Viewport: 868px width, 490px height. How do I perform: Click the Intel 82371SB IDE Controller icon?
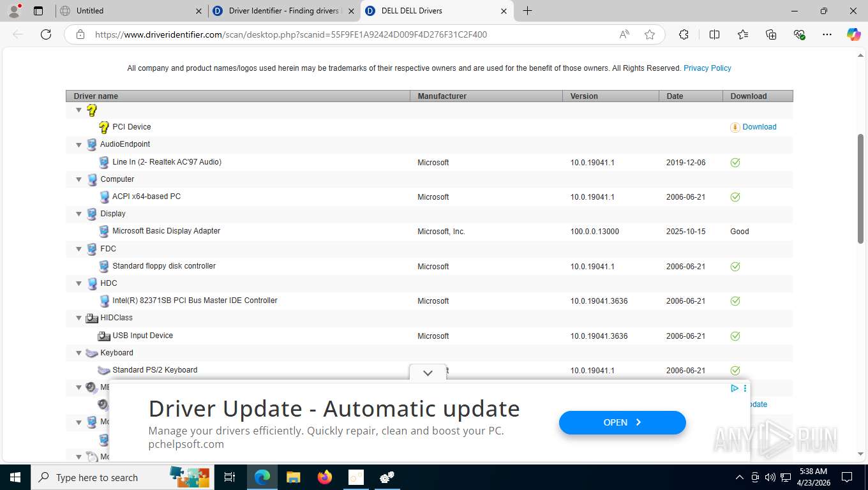[104, 301]
